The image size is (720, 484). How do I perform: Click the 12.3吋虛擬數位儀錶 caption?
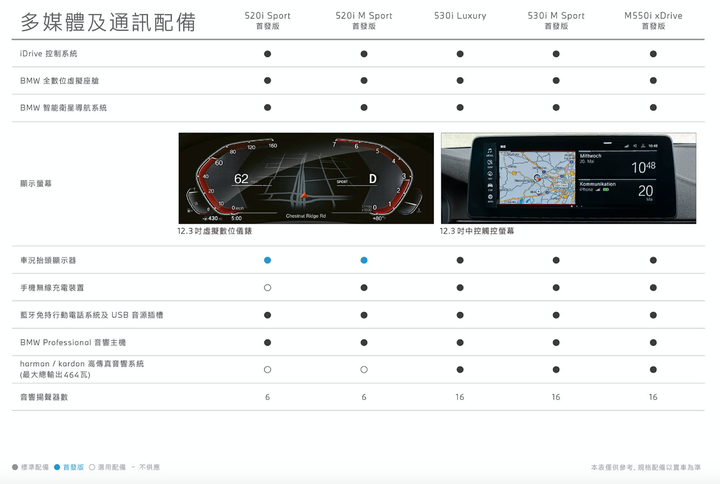[x=215, y=231]
